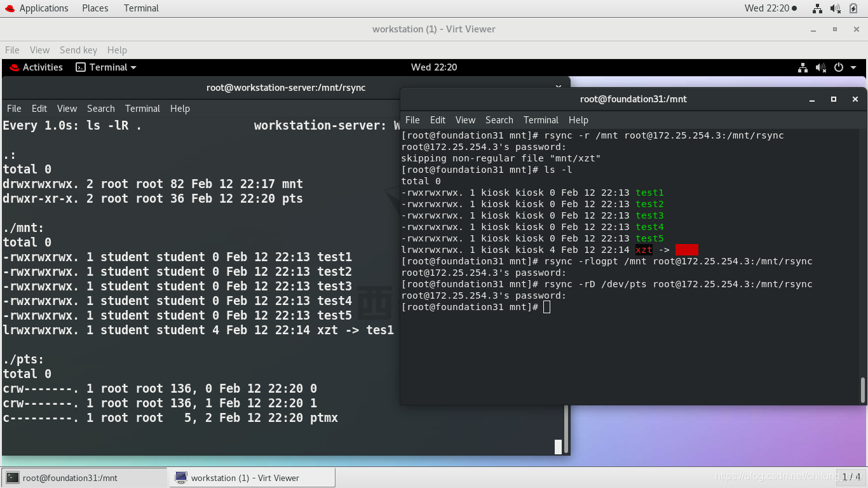Click the workstation-server terminal title text
The image size is (868, 488).
point(286,88)
